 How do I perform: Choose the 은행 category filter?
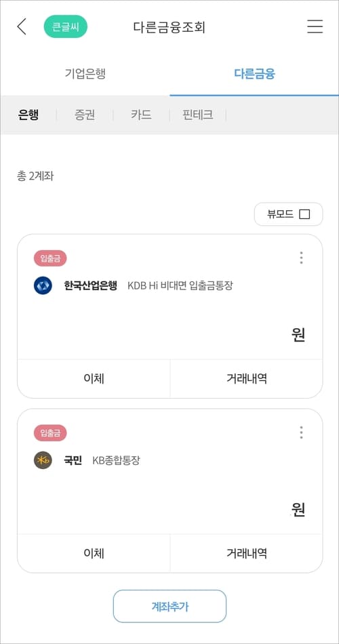coord(28,115)
